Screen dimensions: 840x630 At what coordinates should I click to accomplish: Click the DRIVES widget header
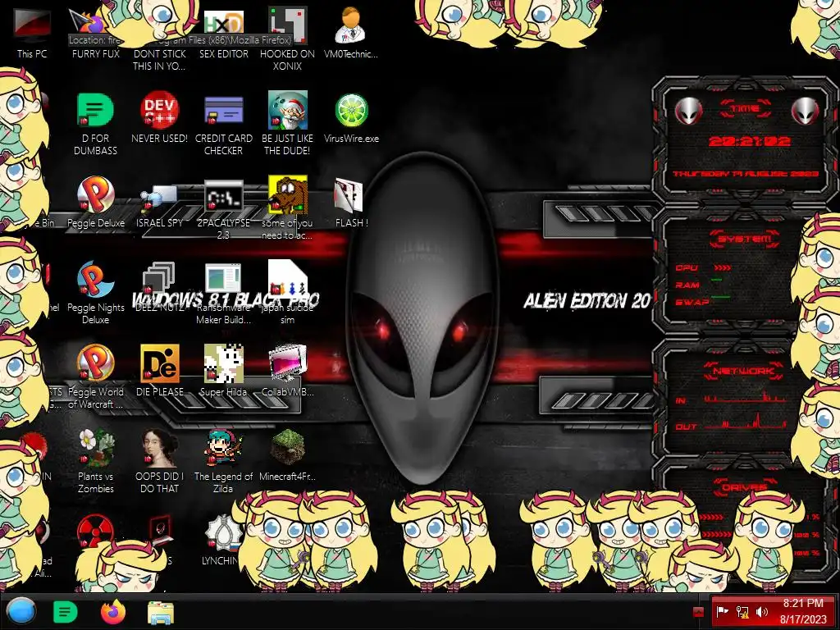pos(744,487)
